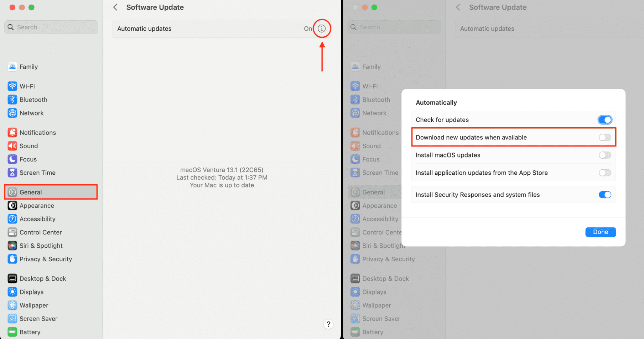Open Wallpaper label in the left window

coord(34,305)
